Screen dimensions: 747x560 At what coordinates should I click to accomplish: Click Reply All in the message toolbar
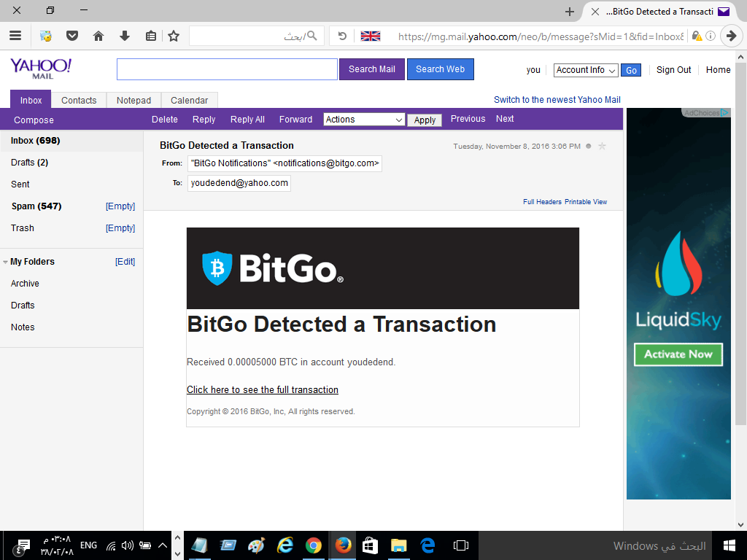(248, 120)
